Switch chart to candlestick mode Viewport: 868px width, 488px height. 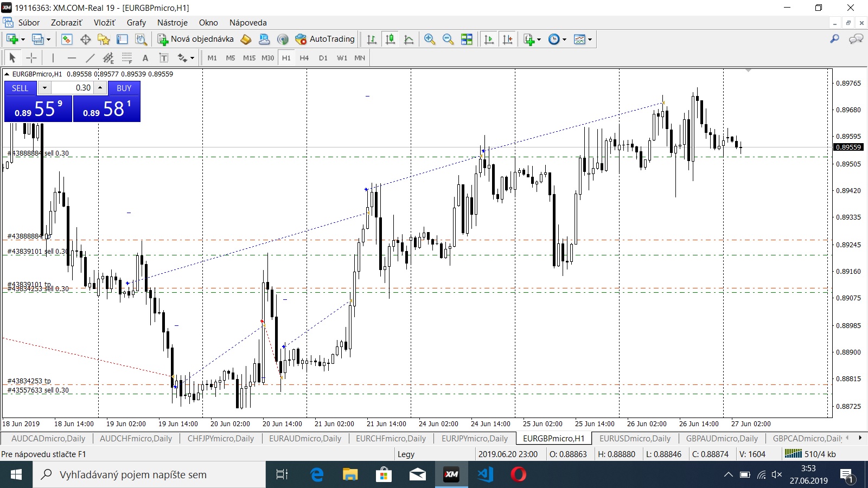[x=390, y=39]
